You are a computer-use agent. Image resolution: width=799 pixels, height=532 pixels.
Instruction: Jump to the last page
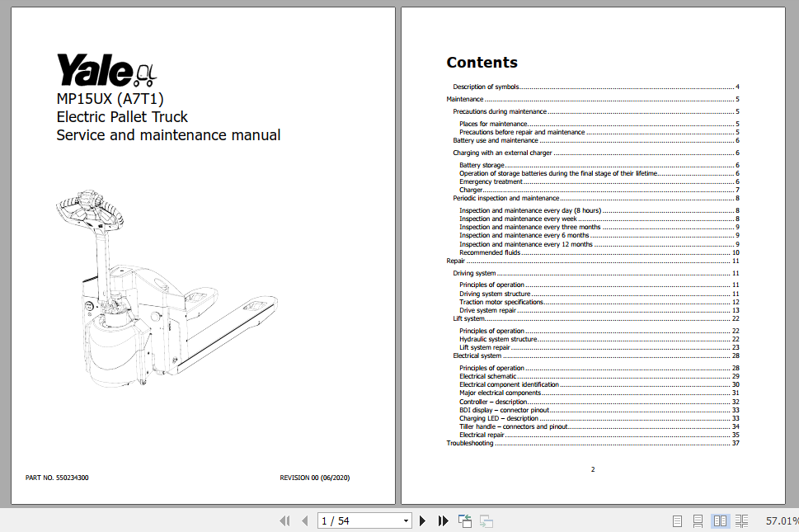443,520
